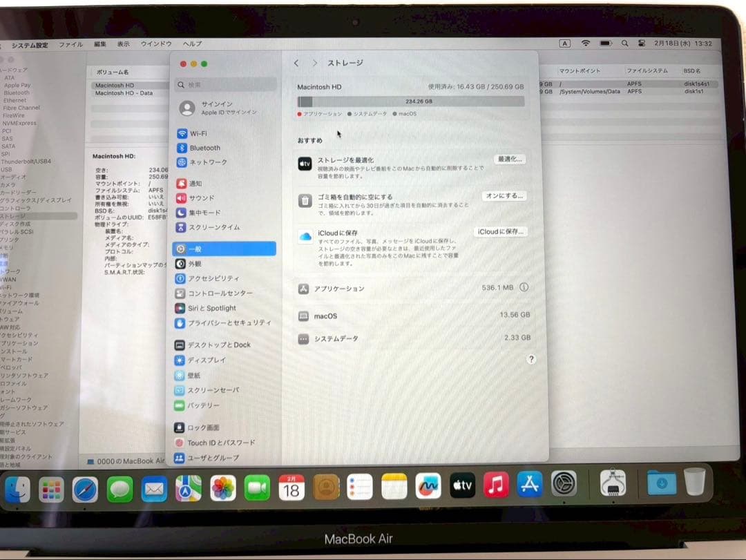The height and width of the screenshot is (560, 746).
Task: Open ファイル menu in menu bar
Action: tap(70, 44)
